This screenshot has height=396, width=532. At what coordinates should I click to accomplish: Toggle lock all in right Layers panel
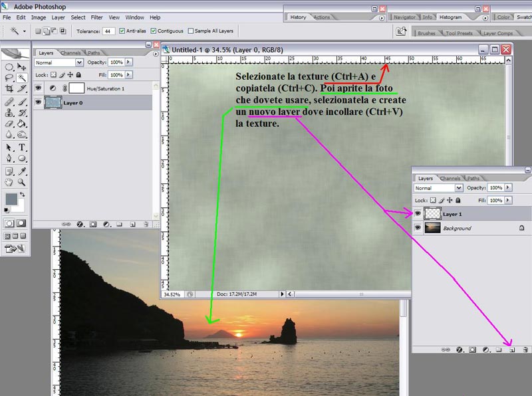tap(458, 200)
